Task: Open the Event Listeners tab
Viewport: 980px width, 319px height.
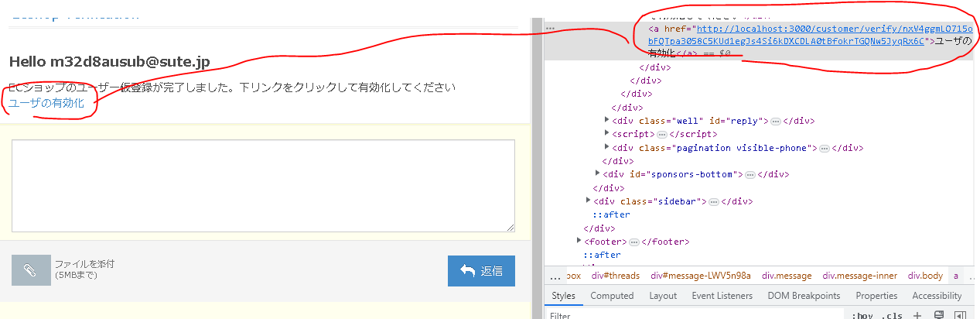Action: point(722,296)
